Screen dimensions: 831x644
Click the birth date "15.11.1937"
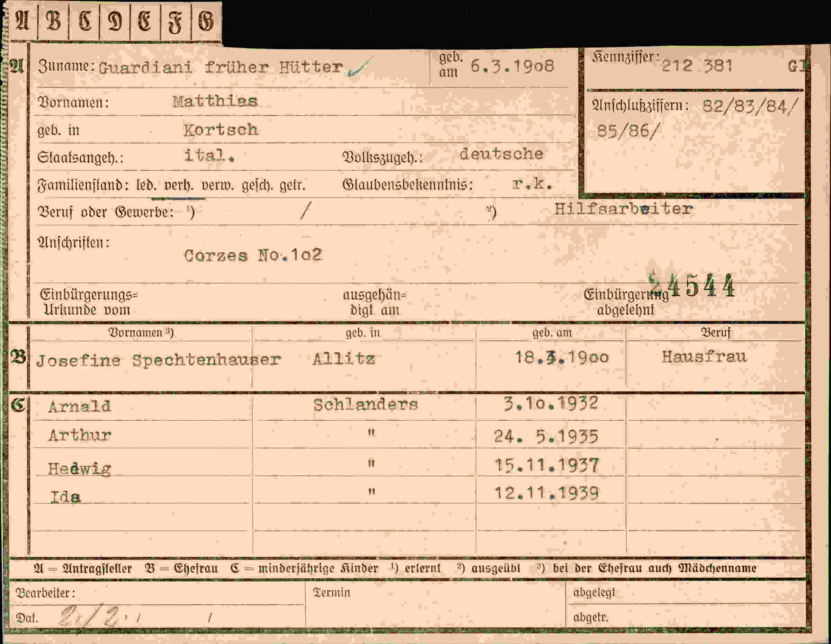pos(547,465)
